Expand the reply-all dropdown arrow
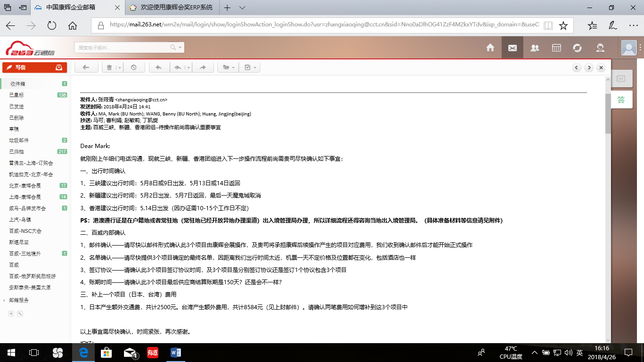Screen dimensions: 644x362 click(189, 67)
